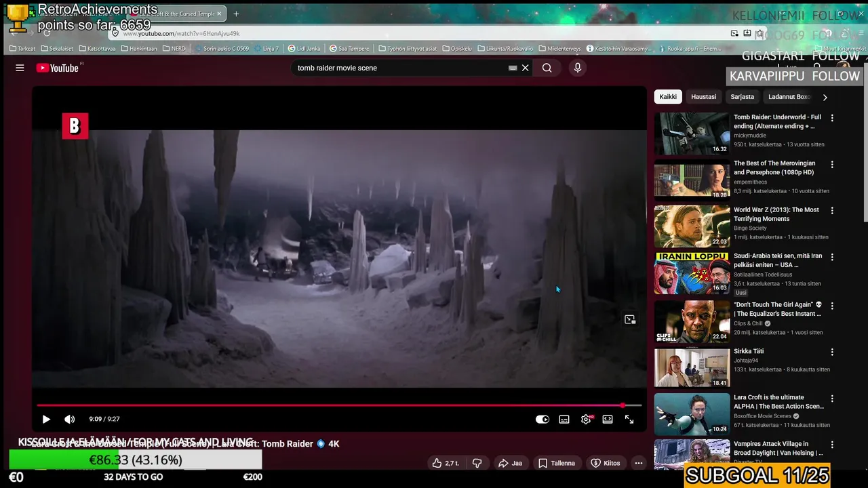
Task: Open the Saudi-Arabia teki sen video title
Action: [x=778, y=260]
